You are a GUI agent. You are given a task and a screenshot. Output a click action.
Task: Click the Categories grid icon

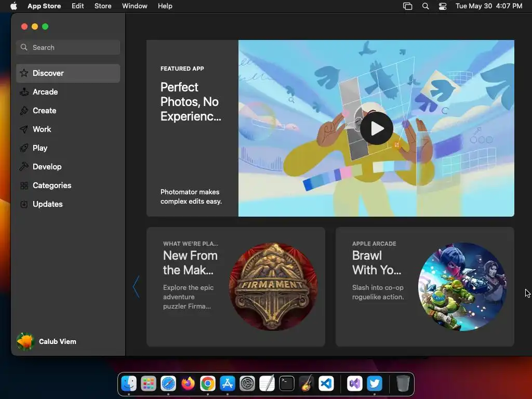click(x=24, y=185)
